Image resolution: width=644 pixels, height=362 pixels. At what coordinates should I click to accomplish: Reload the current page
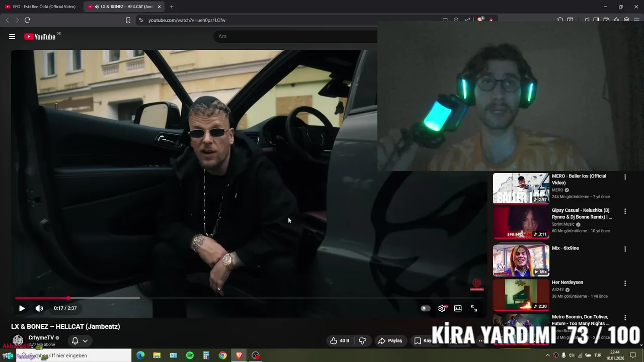click(x=28, y=20)
